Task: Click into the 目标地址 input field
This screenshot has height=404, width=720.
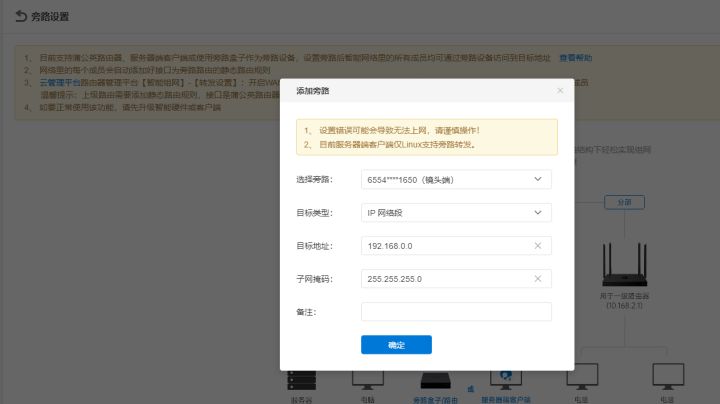Action: (x=445, y=246)
